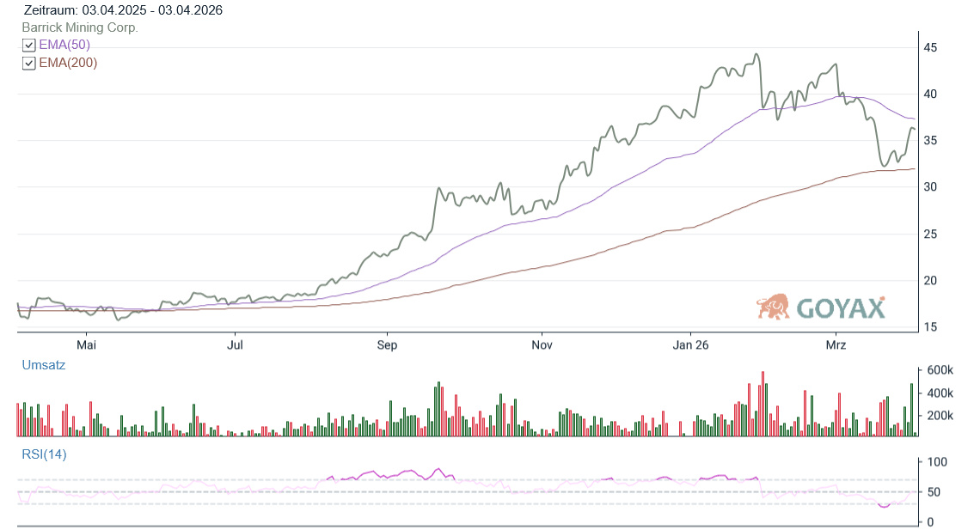Click the Mai marker on the time axis
This screenshot has width=980, height=530.
87,345
